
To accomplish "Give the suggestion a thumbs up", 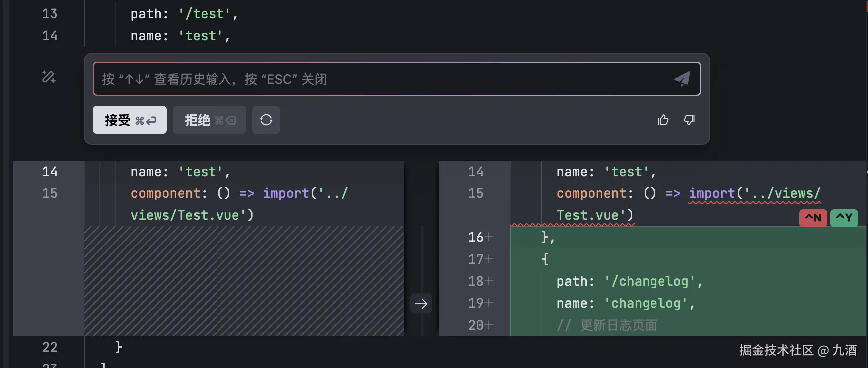I will [x=663, y=120].
